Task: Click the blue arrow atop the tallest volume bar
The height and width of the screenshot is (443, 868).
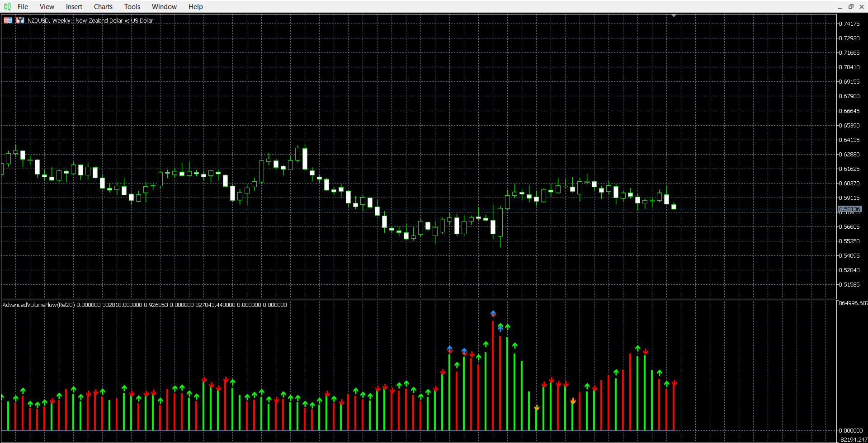Action: coord(493,313)
